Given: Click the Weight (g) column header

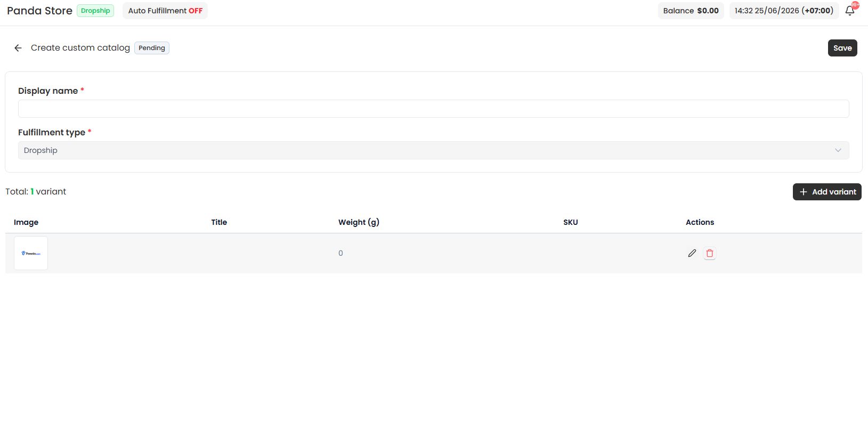Looking at the screenshot, I should tap(359, 222).
